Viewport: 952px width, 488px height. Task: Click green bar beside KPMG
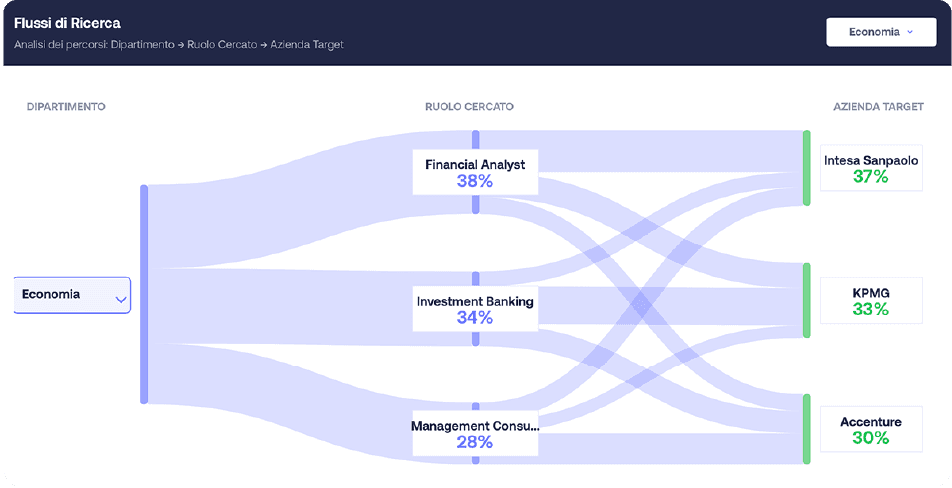806,300
